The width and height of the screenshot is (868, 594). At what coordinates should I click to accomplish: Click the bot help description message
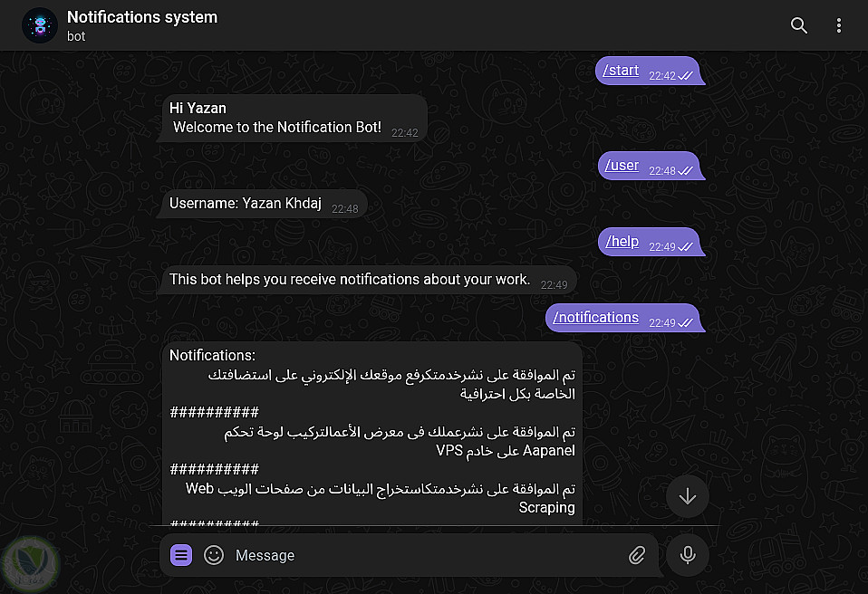350,280
